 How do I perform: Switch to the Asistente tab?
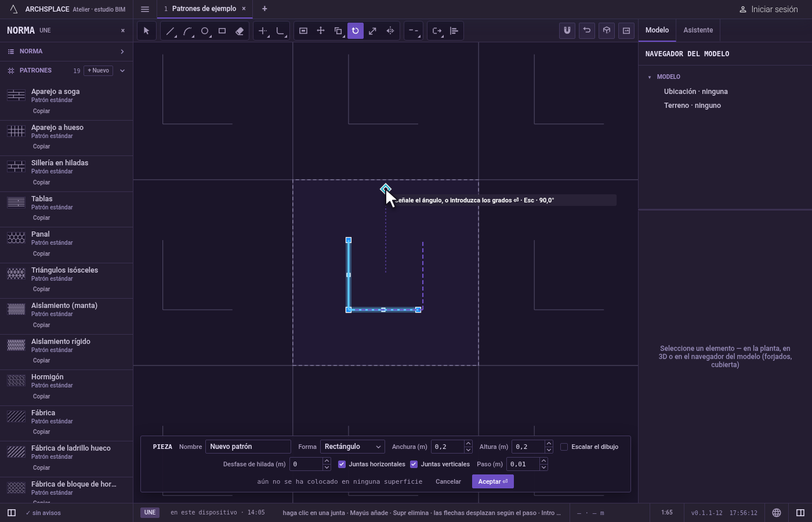698,30
